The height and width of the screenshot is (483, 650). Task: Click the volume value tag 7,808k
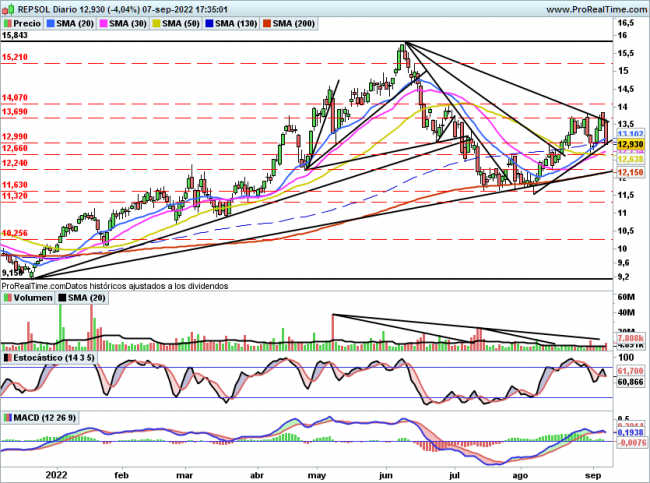(630, 337)
